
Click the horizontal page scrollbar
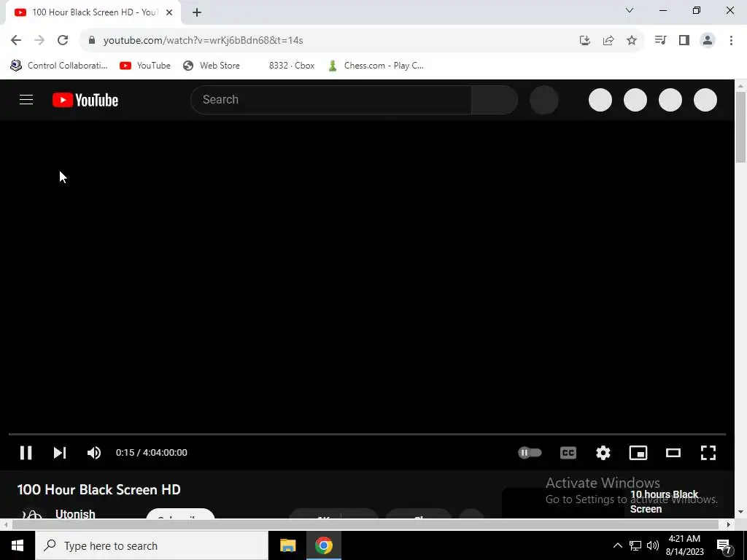click(x=365, y=524)
